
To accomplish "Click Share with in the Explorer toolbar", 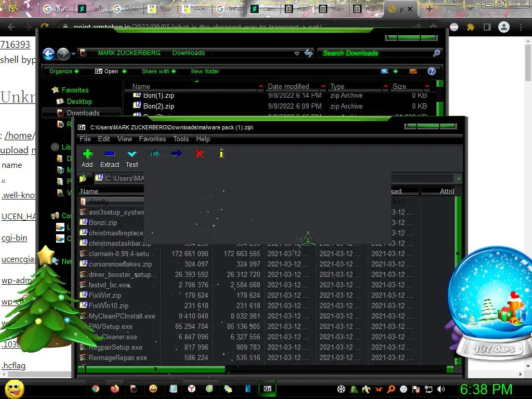I will click(x=158, y=71).
